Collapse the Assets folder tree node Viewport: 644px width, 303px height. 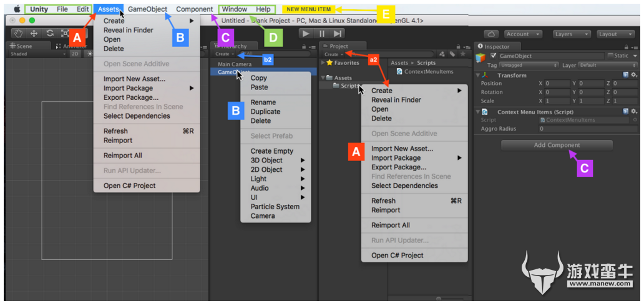coord(323,77)
